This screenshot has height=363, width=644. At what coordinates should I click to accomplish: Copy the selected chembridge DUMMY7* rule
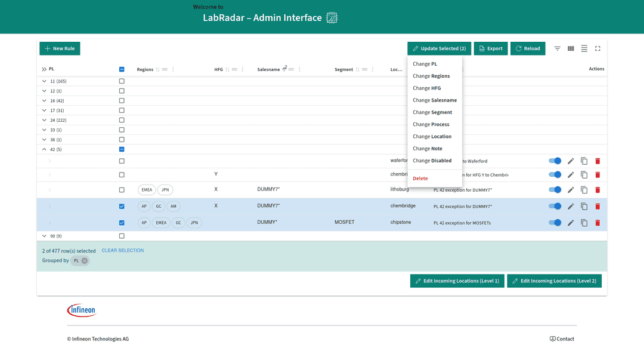(x=584, y=207)
